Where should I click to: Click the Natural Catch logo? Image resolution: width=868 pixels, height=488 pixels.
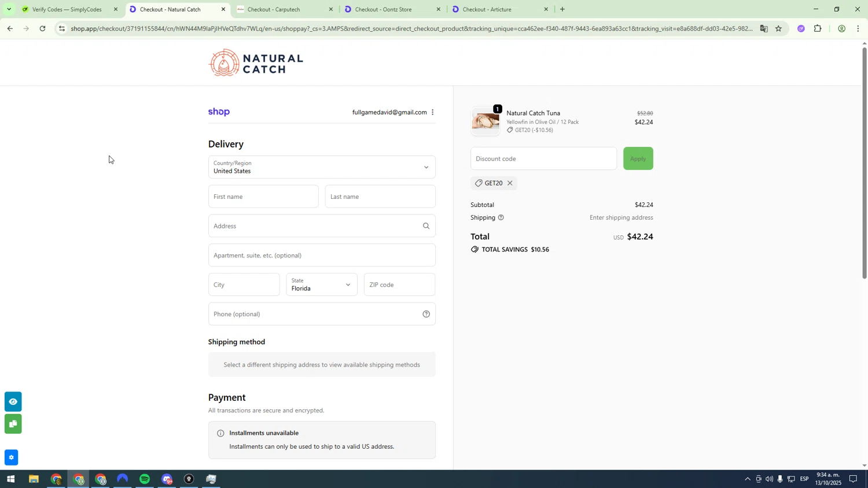(x=256, y=62)
